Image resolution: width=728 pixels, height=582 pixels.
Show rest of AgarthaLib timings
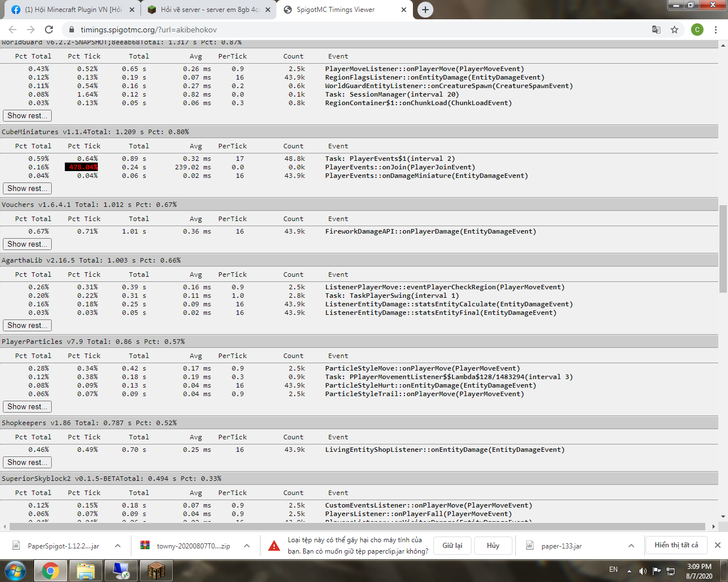(27, 325)
